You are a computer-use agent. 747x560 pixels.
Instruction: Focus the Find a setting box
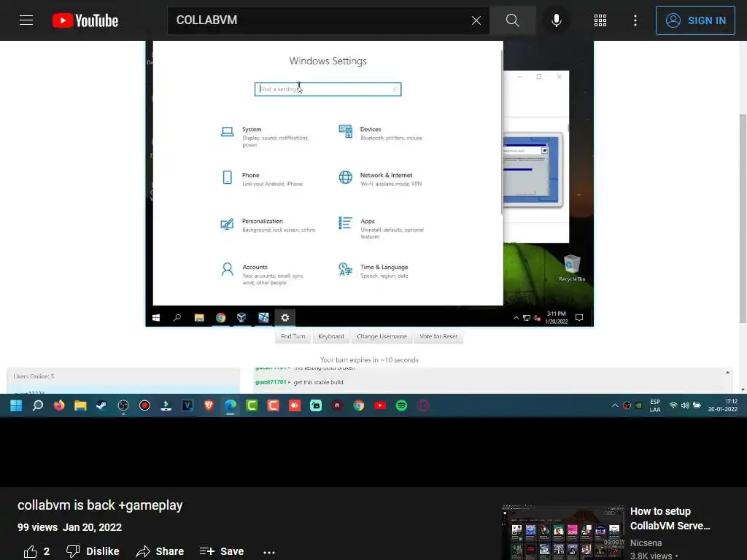328,89
